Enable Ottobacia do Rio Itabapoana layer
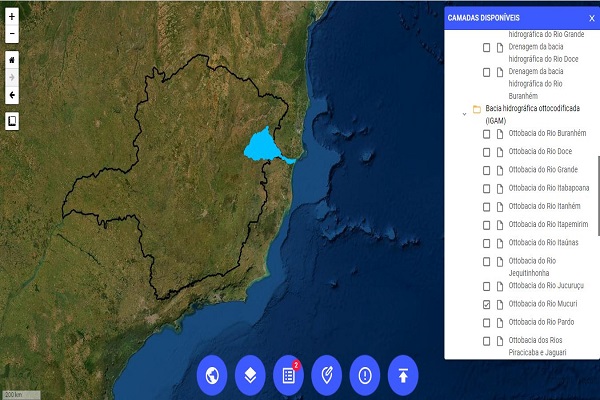 486,189
